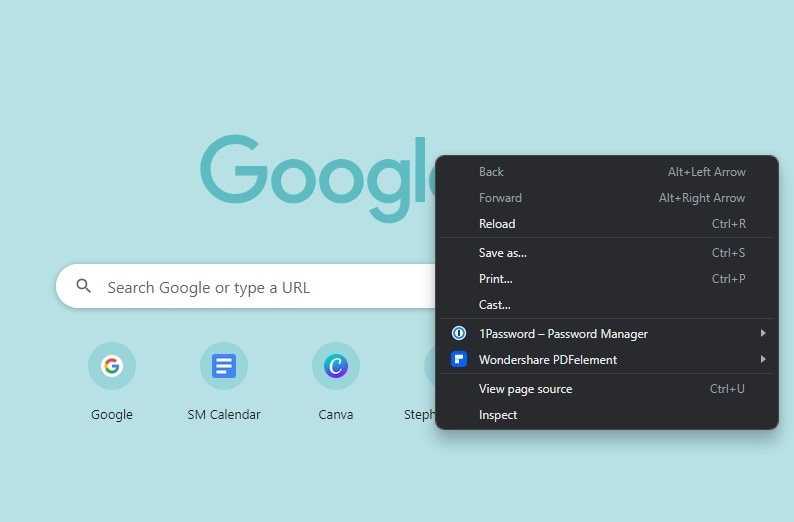This screenshot has height=522, width=794.
Task: Click the Ctrl+P shortcut text
Action: click(728, 278)
